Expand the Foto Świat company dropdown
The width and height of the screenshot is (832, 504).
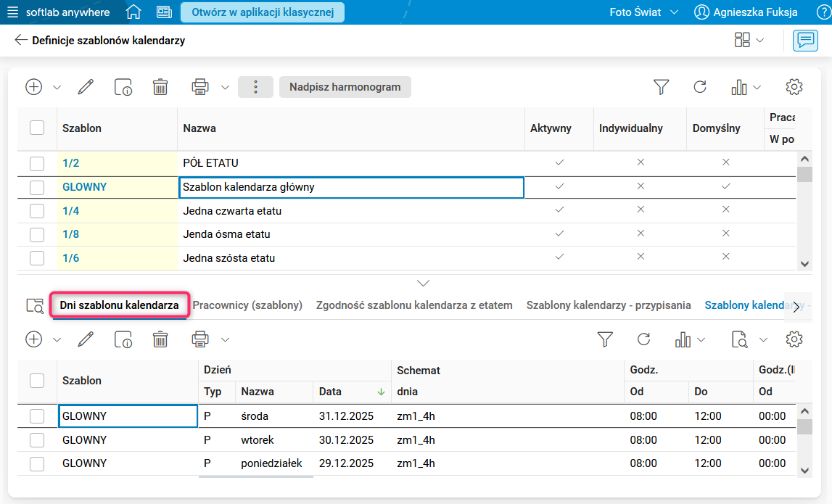point(643,12)
